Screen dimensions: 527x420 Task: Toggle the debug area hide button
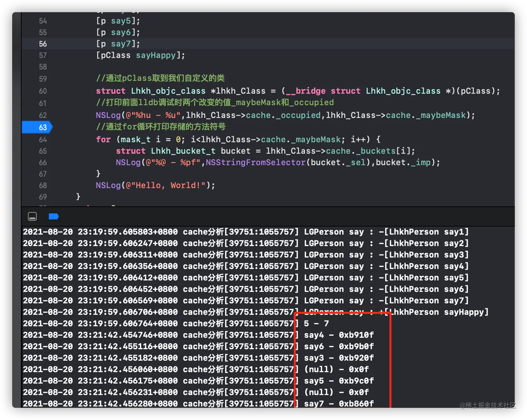point(32,216)
